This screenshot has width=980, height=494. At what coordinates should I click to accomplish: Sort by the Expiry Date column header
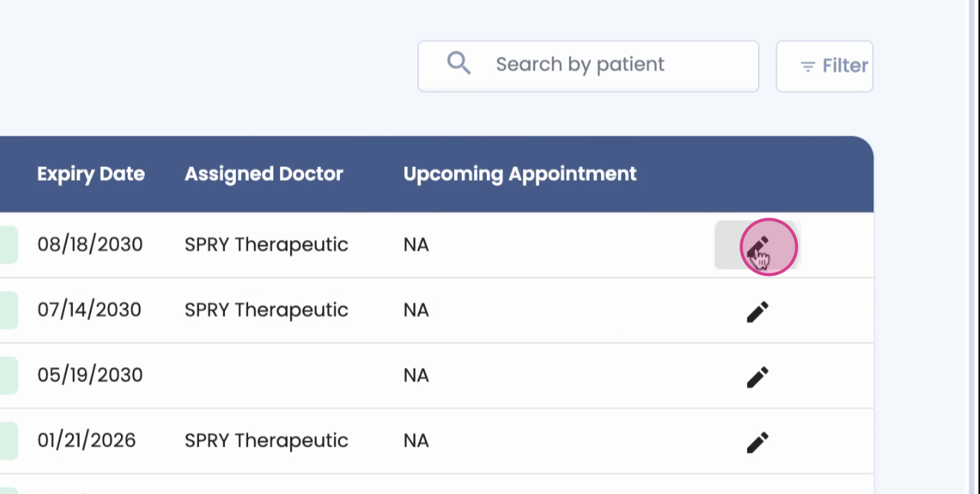[90, 174]
